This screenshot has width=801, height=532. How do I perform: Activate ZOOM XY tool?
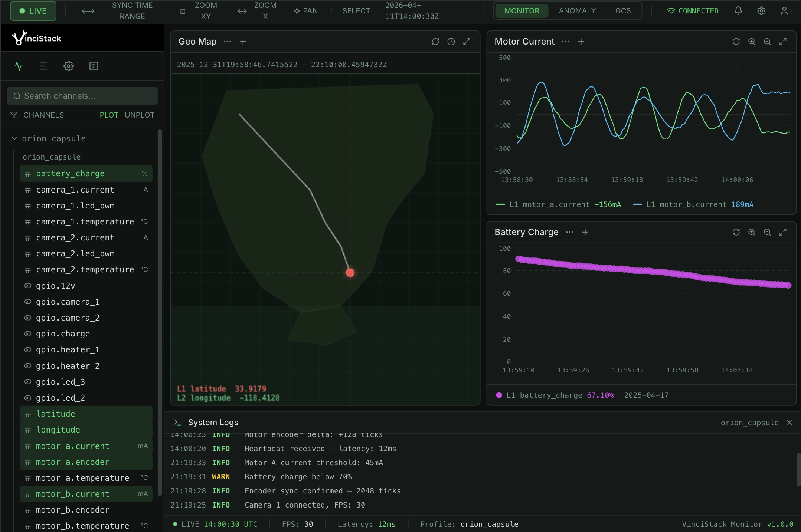[199, 11]
